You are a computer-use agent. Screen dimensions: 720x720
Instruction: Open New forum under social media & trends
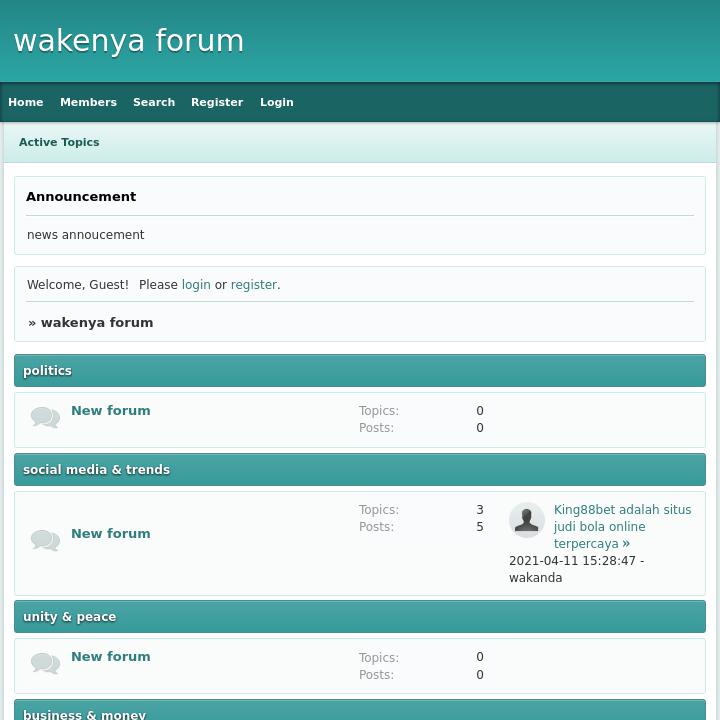111,534
